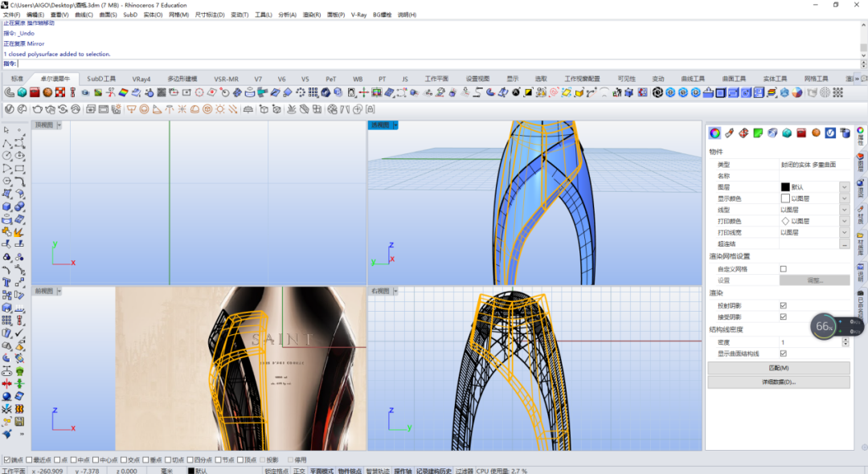The image size is (868, 474).
Task: Open the material paintbrush icon in properties panel
Action: 730,133
